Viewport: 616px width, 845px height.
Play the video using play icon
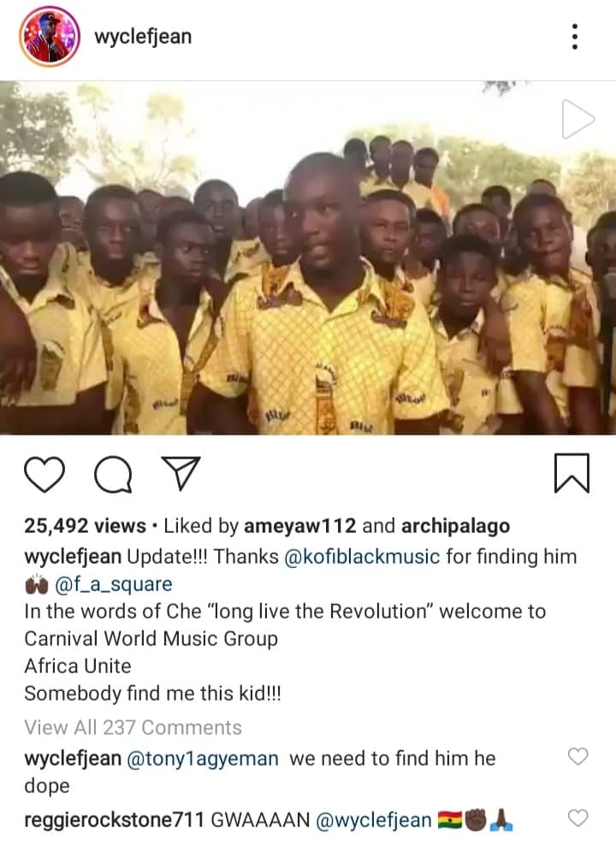pyautogui.click(x=577, y=119)
